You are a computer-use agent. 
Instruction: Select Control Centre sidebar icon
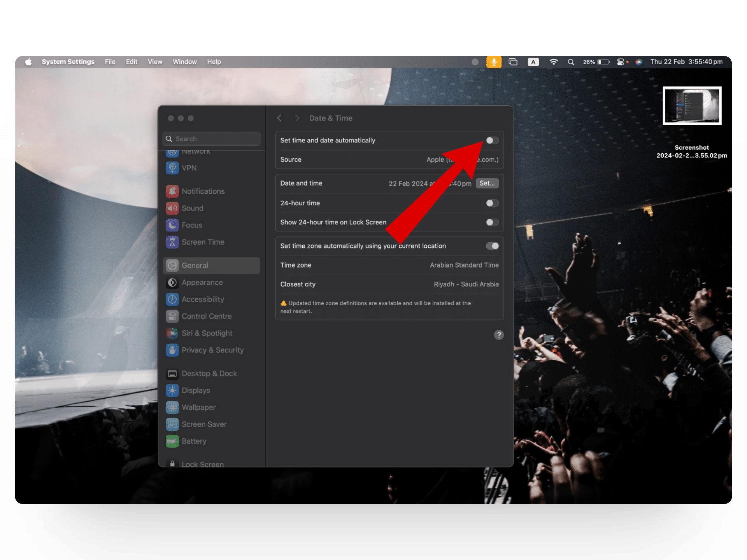tap(172, 317)
